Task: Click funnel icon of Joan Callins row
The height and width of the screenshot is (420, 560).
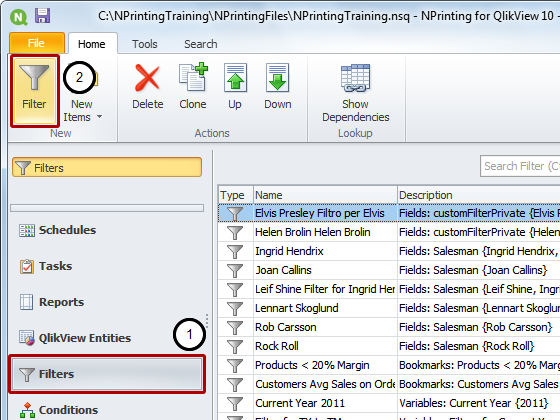Action: [235, 270]
